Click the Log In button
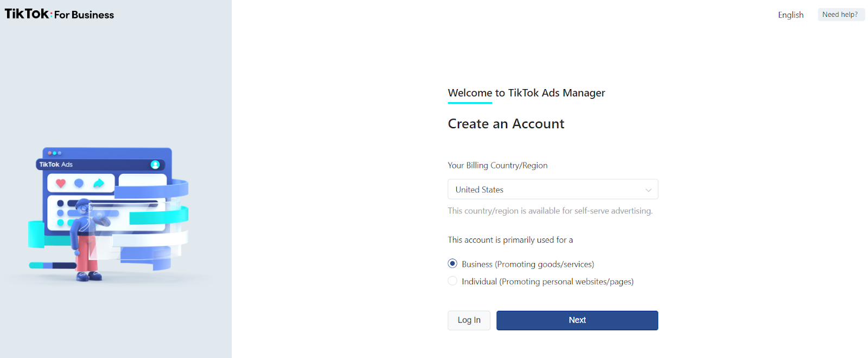 point(469,320)
